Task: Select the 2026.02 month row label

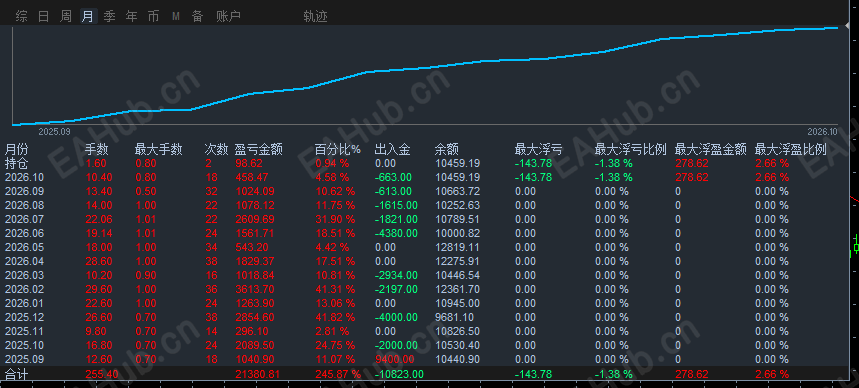Action: tap(24, 289)
